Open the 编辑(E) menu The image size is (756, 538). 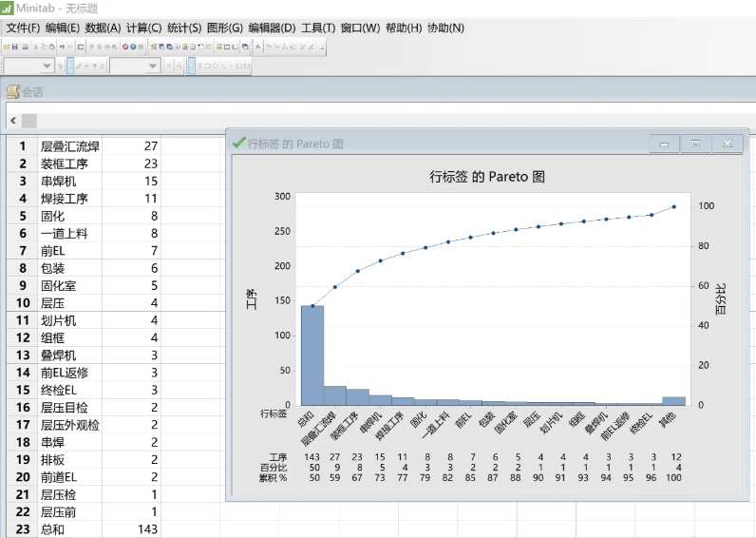coord(62,28)
